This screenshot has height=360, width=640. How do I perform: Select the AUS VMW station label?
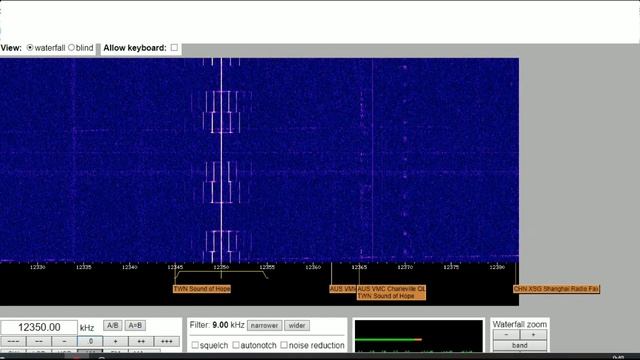[x=343, y=289]
